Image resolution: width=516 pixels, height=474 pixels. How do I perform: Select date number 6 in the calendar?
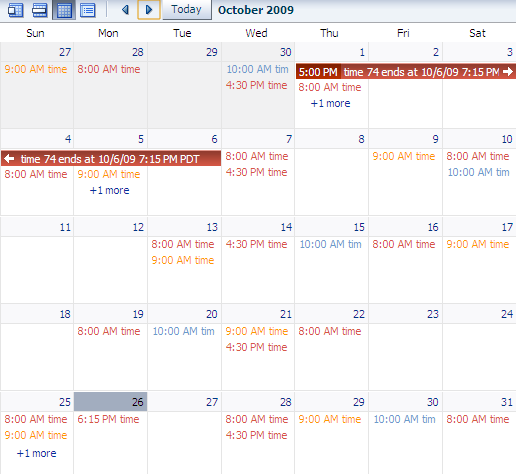click(214, 139)
